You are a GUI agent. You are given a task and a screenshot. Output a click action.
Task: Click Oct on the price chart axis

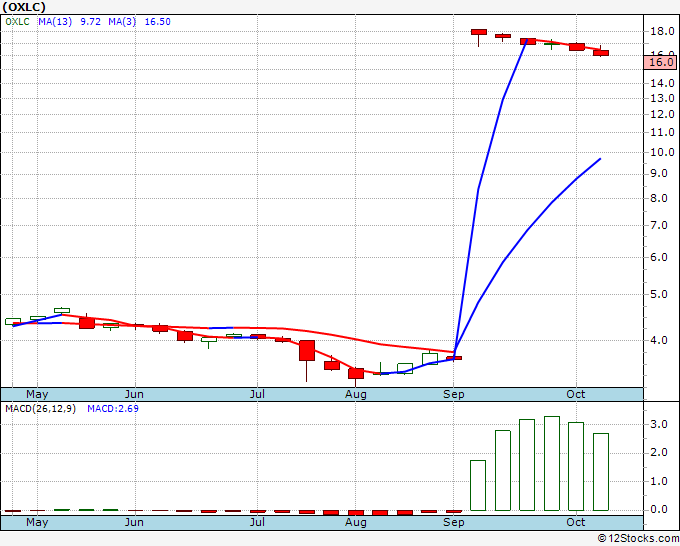576,394
